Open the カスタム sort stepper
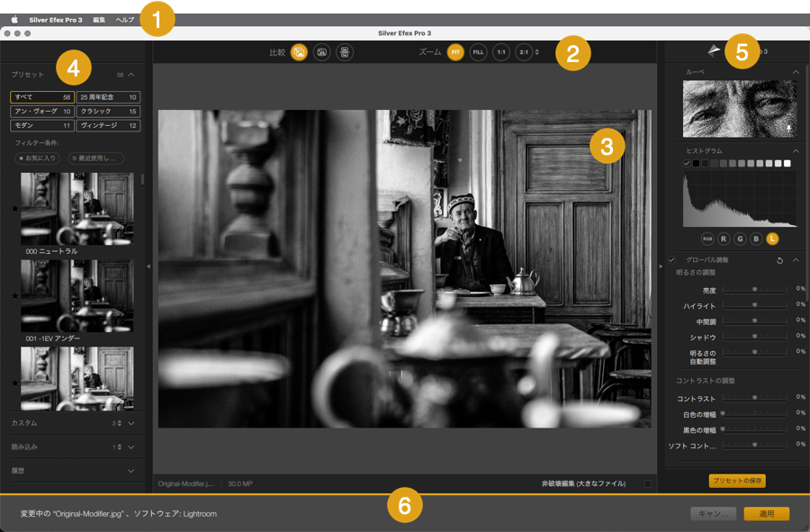This screenshot has height=532, width=810. (120, 424)
